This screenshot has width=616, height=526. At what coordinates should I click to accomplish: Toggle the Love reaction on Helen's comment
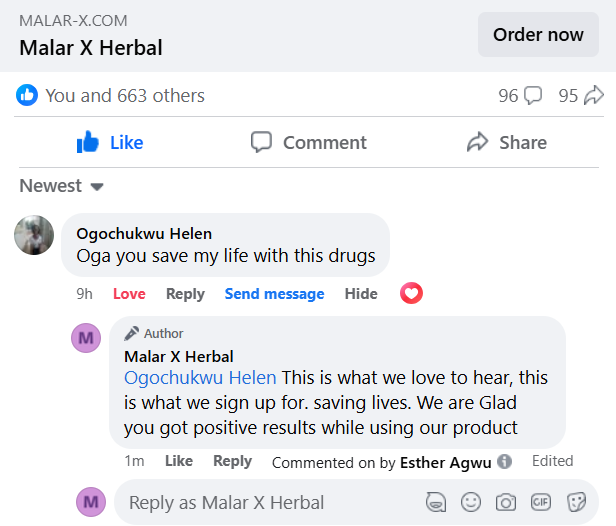click(x=129, y=294)
